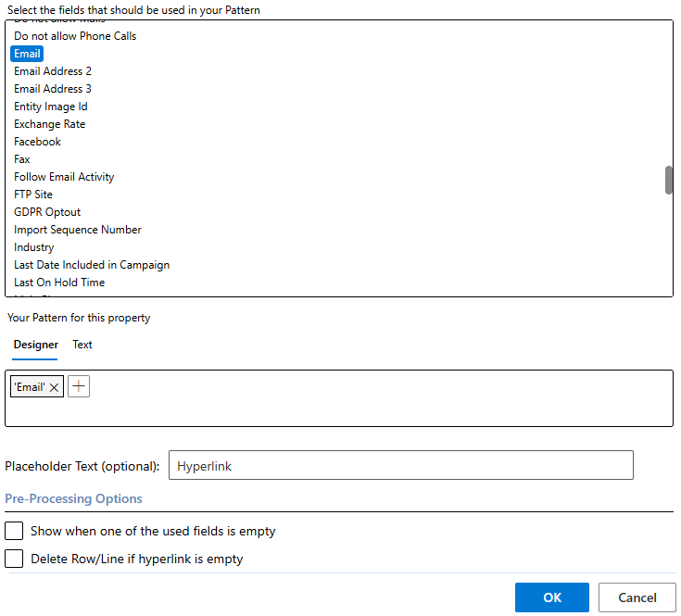The image size is (681, 616).
Task: Select 'Exchange Rate' in the list
Action: [50, 124]
